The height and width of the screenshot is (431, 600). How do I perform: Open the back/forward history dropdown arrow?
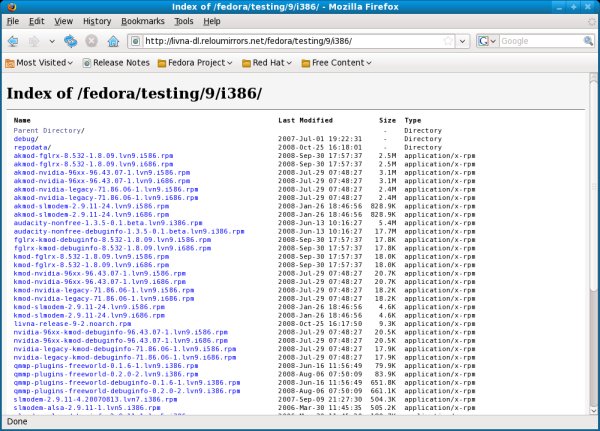click(52, 41)
